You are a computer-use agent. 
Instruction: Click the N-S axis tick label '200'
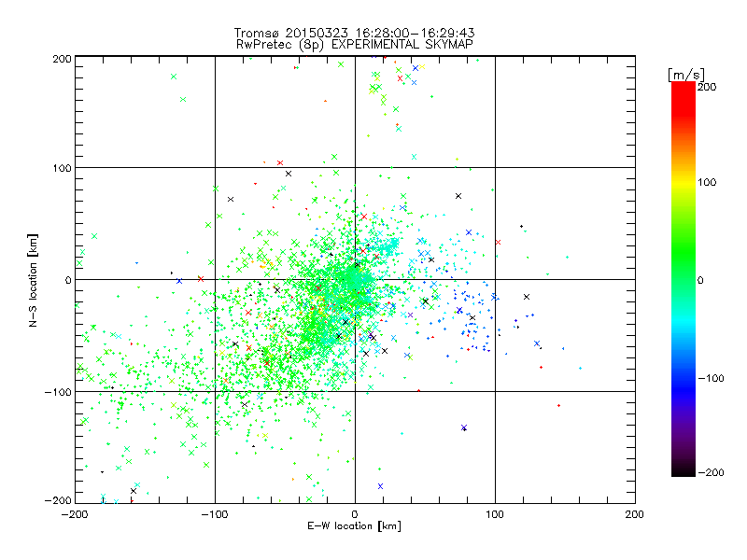click(x=62, y=59)
